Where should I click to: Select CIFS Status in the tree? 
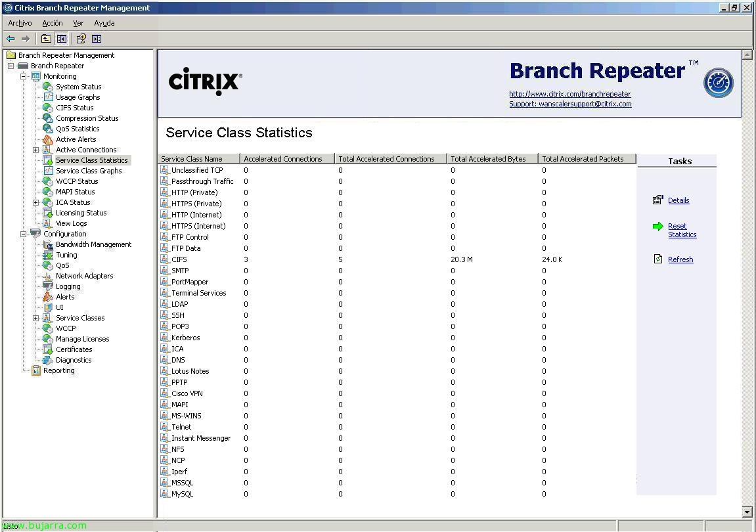[75, 108]
